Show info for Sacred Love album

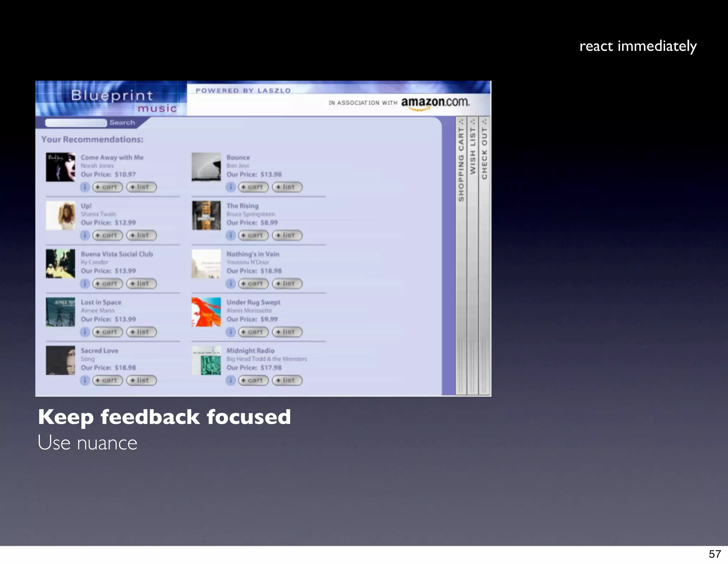point(85,380)
